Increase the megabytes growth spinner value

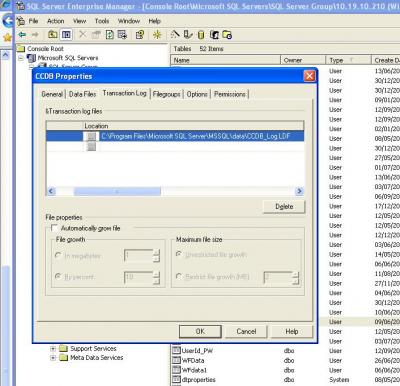coord(156,253)
